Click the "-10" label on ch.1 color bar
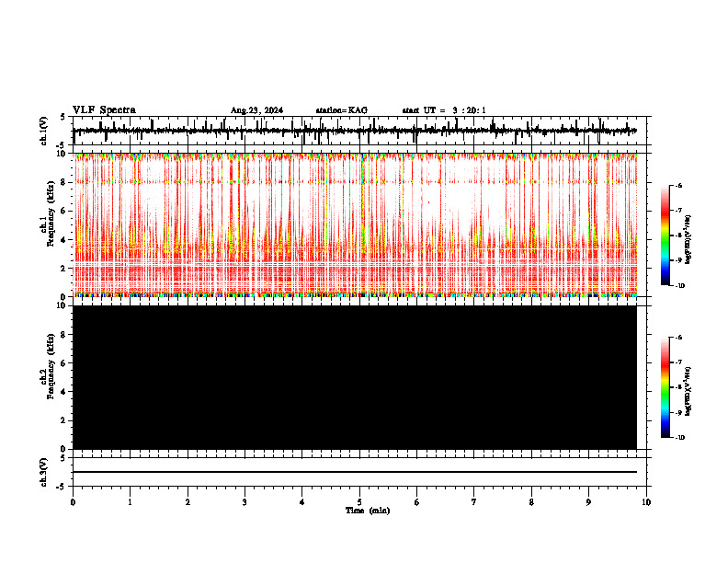 [x=680, y=286]
